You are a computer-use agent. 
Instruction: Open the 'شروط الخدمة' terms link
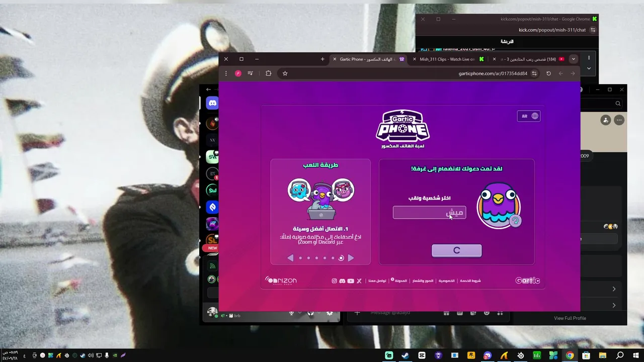tap(470, 281)
